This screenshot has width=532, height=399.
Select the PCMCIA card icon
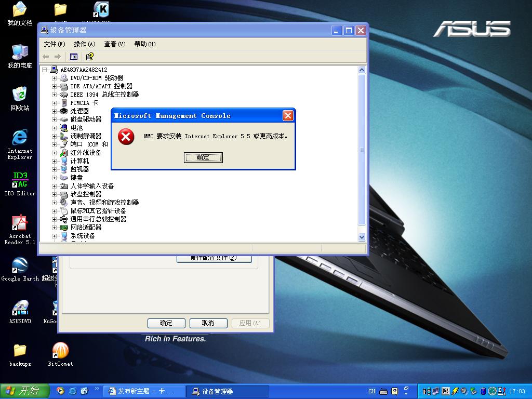[64, 103]
